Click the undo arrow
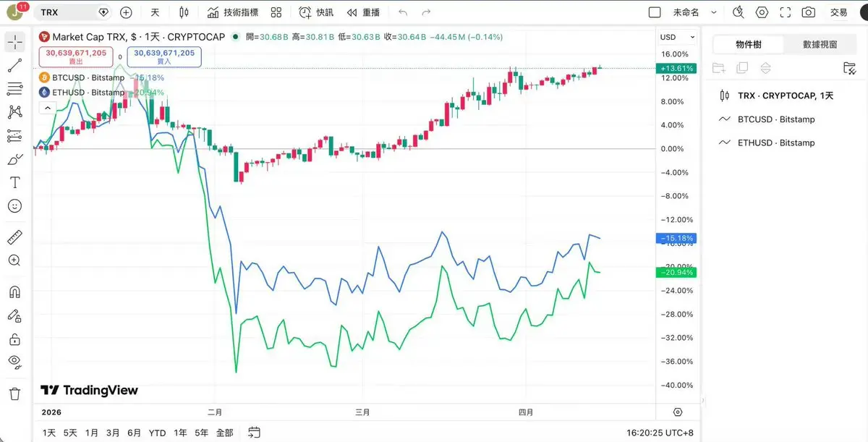 [403, 12]
